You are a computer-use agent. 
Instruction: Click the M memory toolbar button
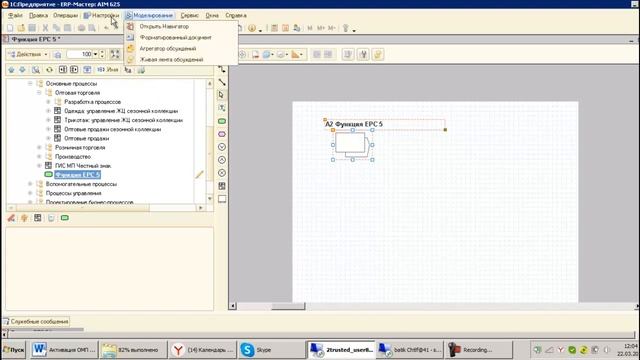pyautogui.click(x=310, y=28)
